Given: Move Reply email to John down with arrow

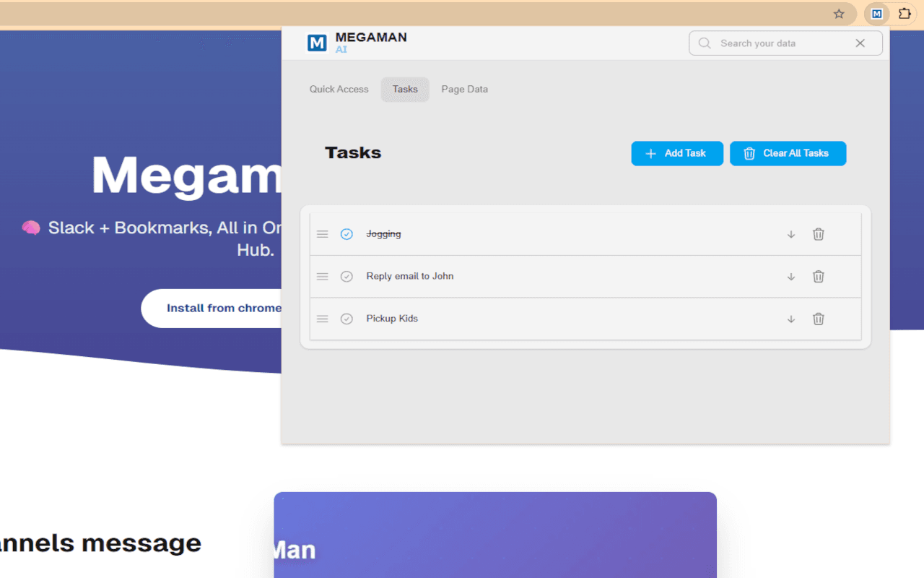Looking at the screenshot, I should pos(791,277).
